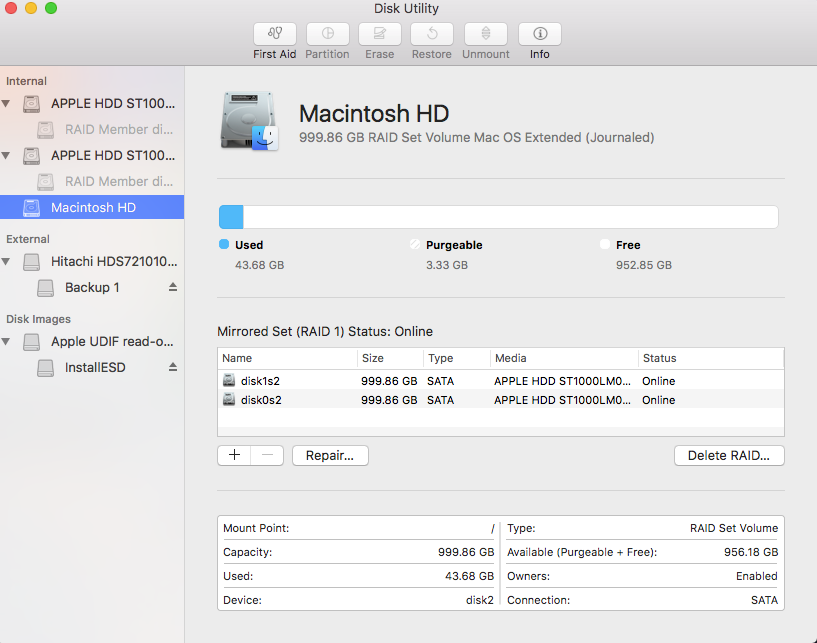
Task: Click the Unmount toolbar button
Action: 485,34
